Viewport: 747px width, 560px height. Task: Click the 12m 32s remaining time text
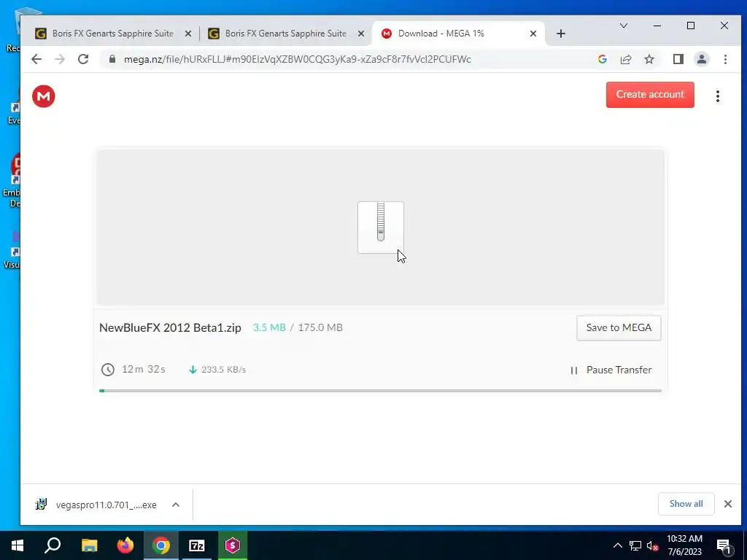[x=144, y=370]
